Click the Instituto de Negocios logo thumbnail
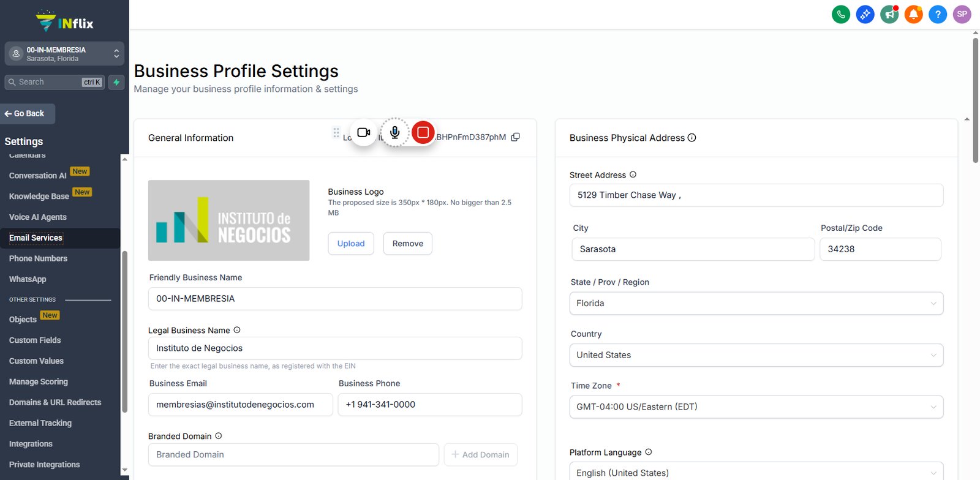Viewport: 980px width, 480px height. coord(228,220)
